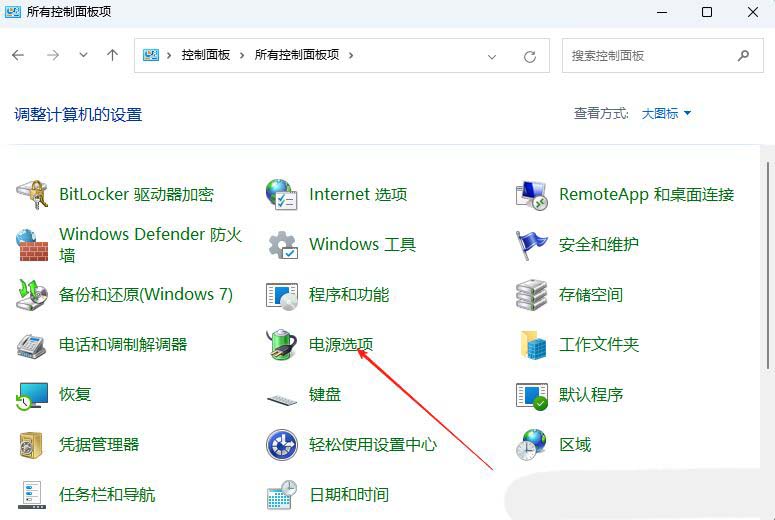Click the Region globe and clock icon

click(x=532, y=445)
